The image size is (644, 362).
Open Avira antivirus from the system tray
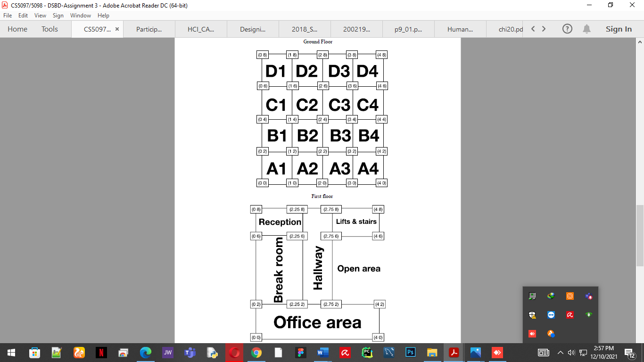570,315
